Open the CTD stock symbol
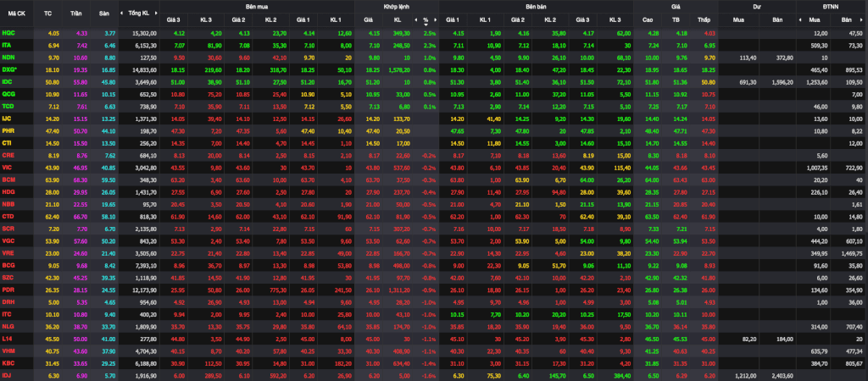868x381 pixels. [x=8, y=216]
